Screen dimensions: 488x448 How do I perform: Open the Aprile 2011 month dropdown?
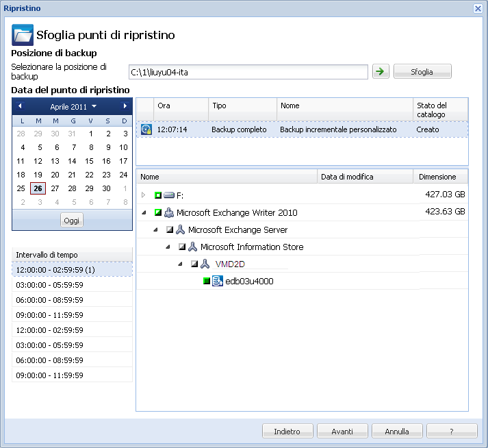(94, 107)
